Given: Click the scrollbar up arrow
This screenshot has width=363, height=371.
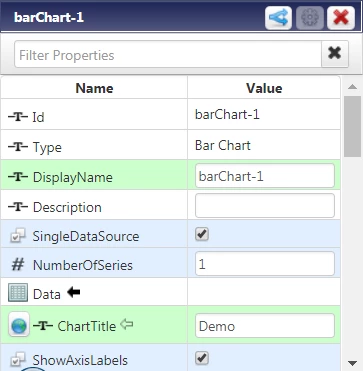Looking at the screenshot, I should coord(352,87).
